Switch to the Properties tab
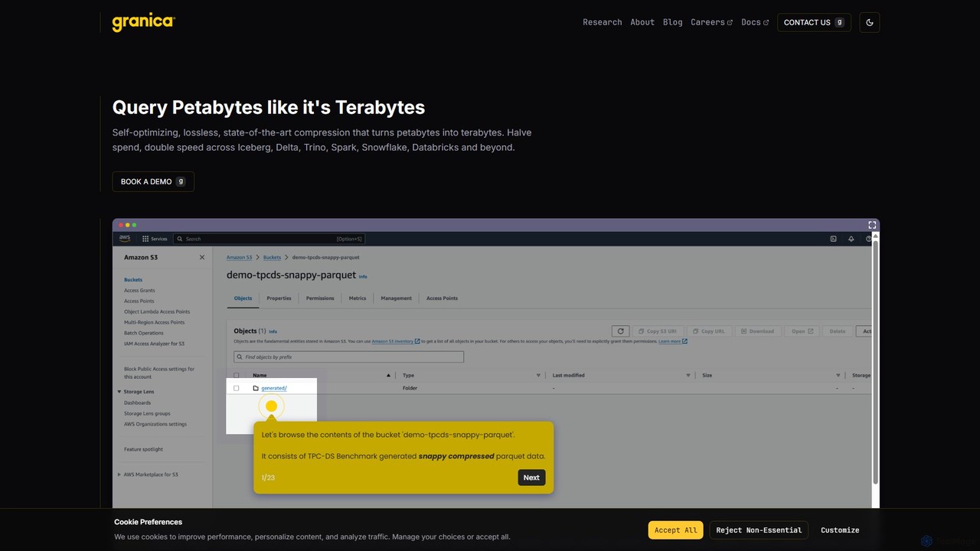This screenshot has height=551, width=980. coord(279,298)
